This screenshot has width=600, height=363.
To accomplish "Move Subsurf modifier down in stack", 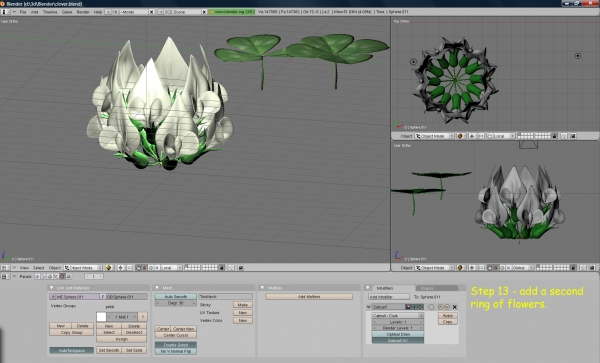I will click(447, 307).
